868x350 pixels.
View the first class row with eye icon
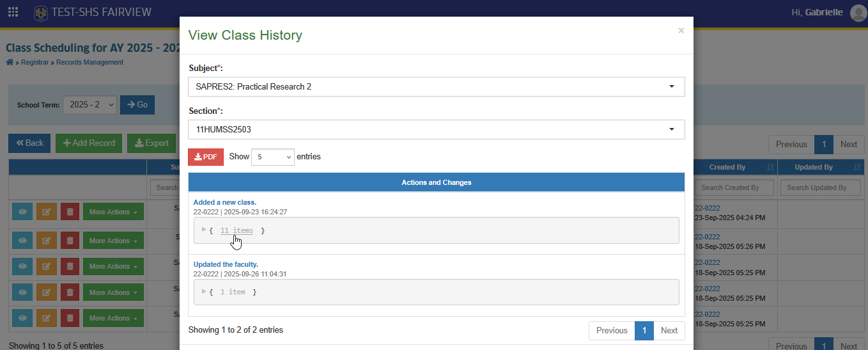click(x=22, y=212)
